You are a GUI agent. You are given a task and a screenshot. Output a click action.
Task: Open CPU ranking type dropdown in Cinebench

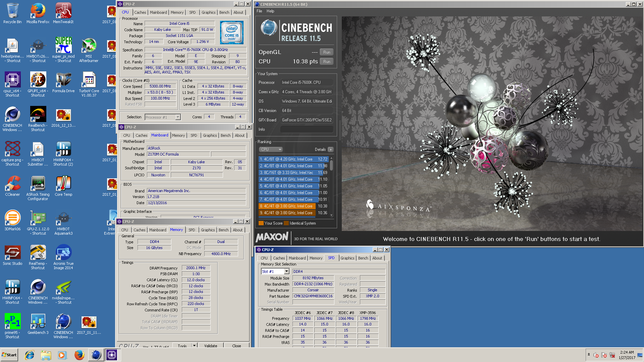[x=271, y=149]
